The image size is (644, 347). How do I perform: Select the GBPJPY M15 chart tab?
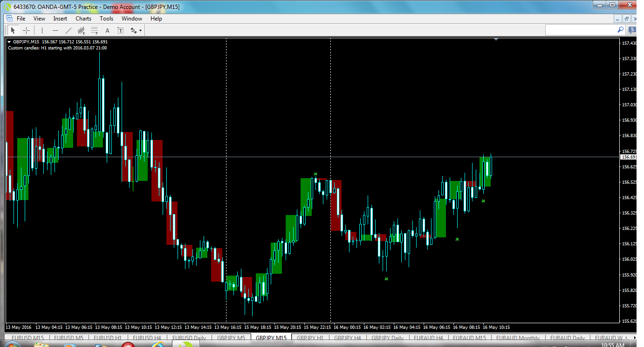click(271, 338)
